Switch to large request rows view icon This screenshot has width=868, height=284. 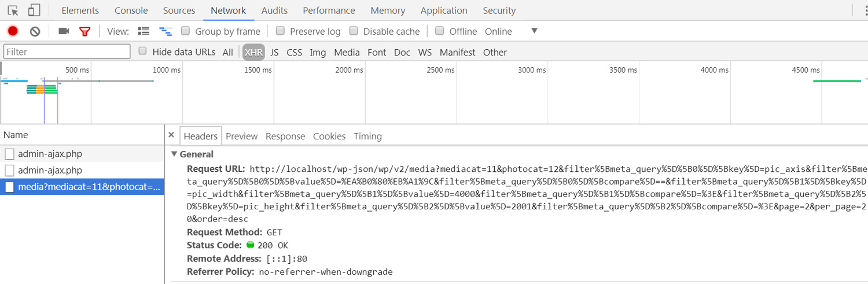144,31
